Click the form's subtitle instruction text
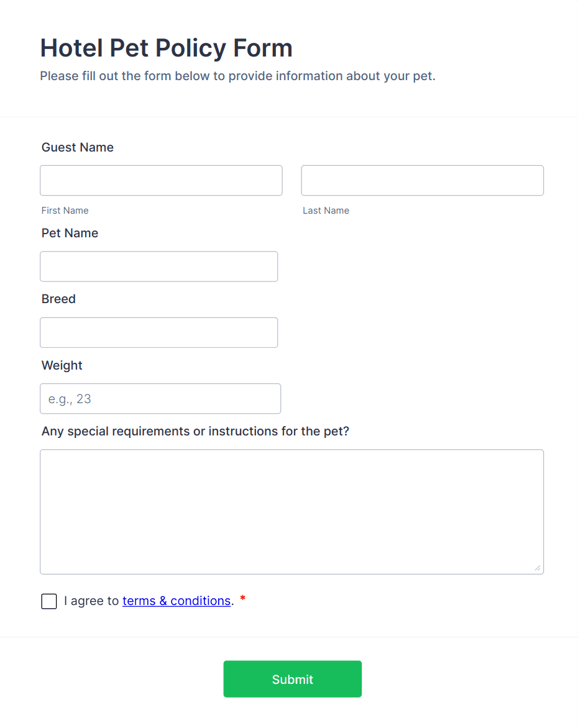Image resolution: width=578 pixels, height=728 pixels. 238,75
